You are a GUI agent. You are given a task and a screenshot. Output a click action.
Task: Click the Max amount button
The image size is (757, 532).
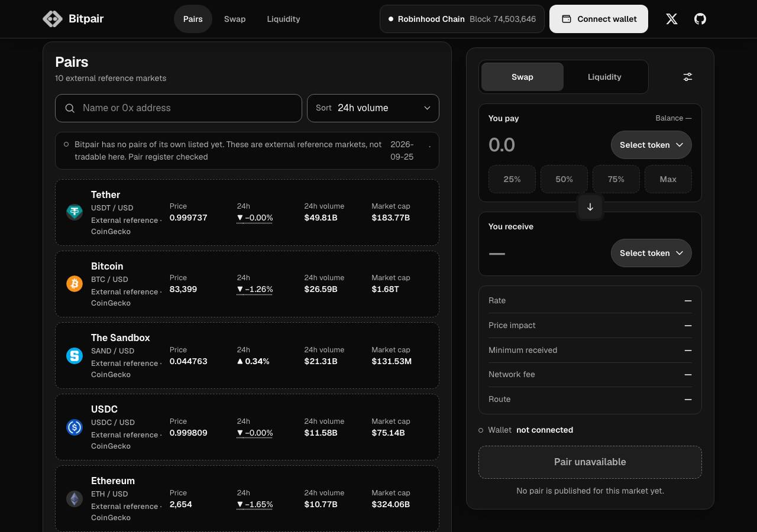click(668, 179)
